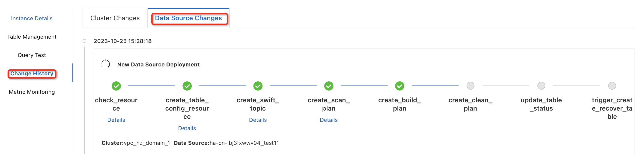Image resolution: width=644 pixels, height=154 pixels.
Task: Click the create_clean_plan pending step circle
Action: pos(470,86)
